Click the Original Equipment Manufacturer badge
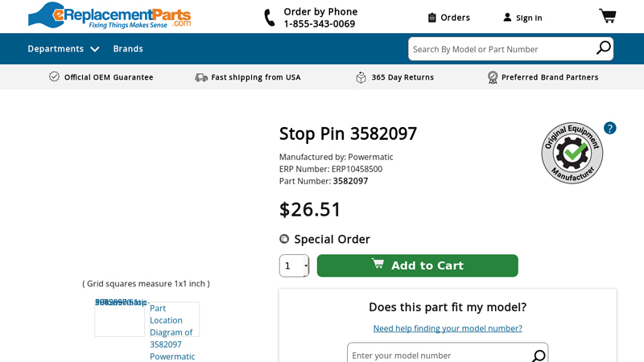 [x=572, y=153]
